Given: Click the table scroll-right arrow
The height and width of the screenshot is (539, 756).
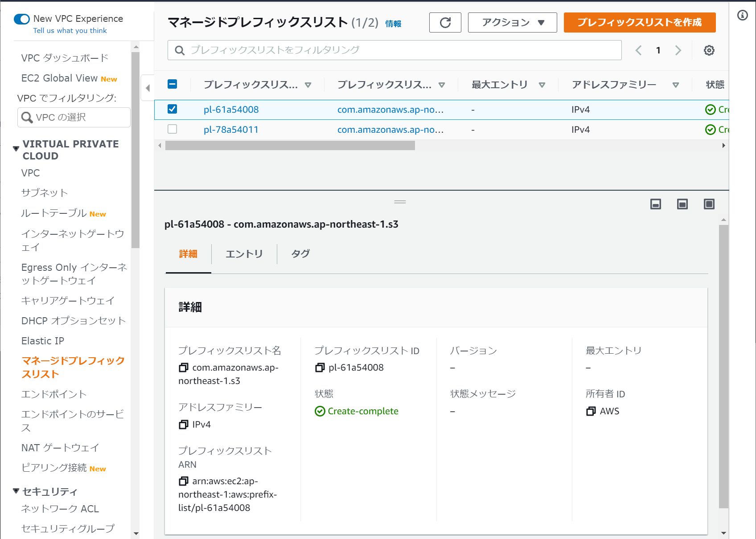Looking at the screenshot, I should point(723,146).
